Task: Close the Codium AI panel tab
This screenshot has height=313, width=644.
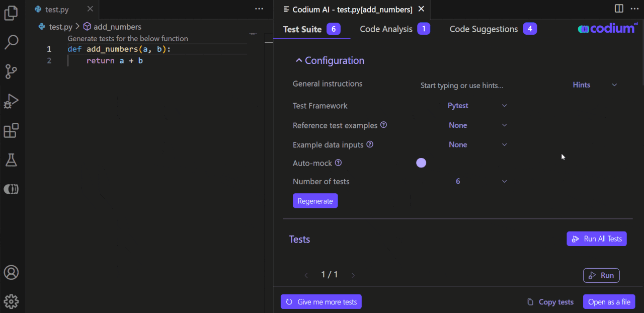Action: pos(422,9)
